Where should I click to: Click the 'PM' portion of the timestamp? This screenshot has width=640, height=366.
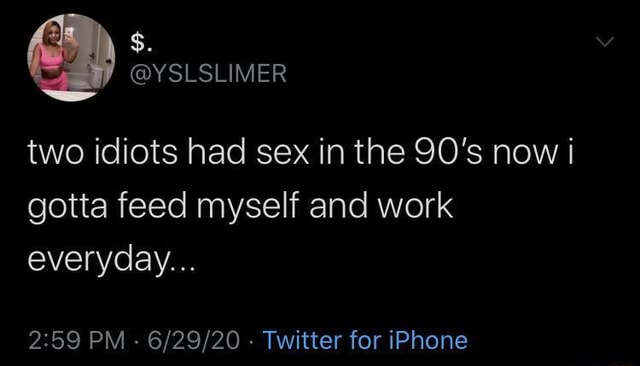(x=108, y=340)
